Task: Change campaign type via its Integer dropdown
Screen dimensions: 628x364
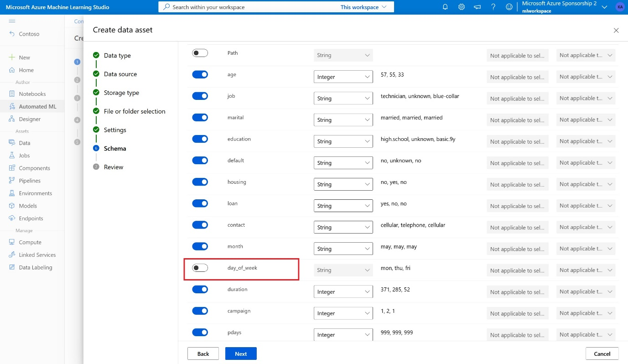Action: click(x=343, y=313)
